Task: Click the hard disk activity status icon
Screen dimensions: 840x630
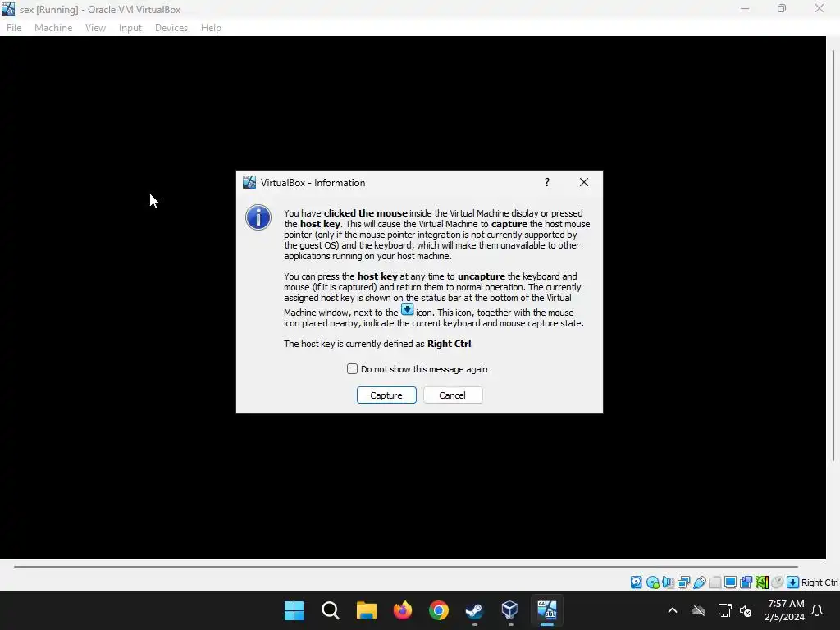Action: click(x=636, y=582)
